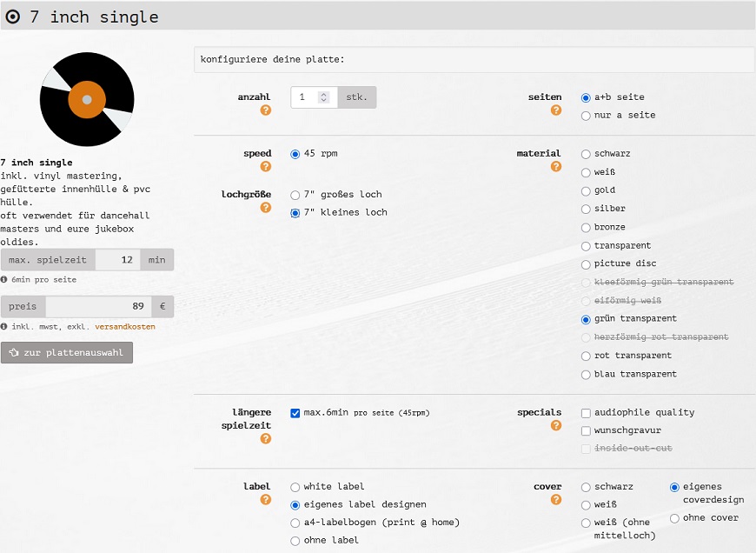
Task: Select the gold material option
Action: point(587,190)
